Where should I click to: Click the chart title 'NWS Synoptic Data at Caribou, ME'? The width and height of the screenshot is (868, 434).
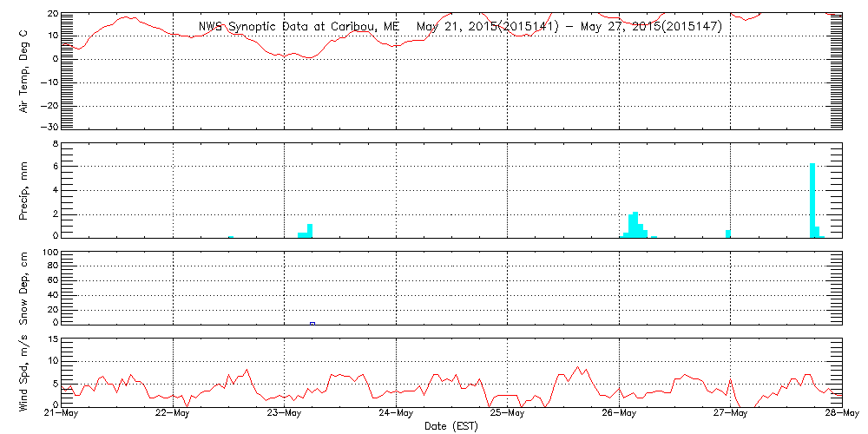click(x=299, y=27)
